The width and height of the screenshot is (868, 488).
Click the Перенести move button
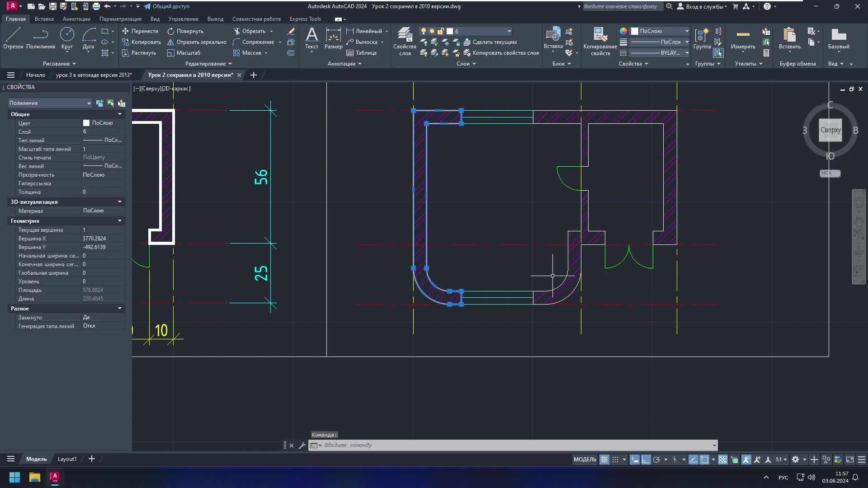(x=140, y=31)
